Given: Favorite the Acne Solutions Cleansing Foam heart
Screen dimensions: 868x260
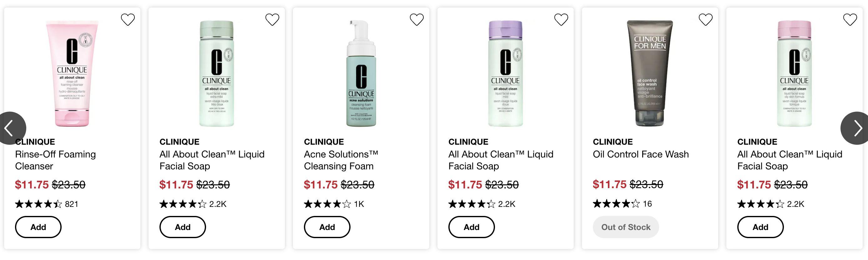Looking at the screenshot, I should 416,20.
